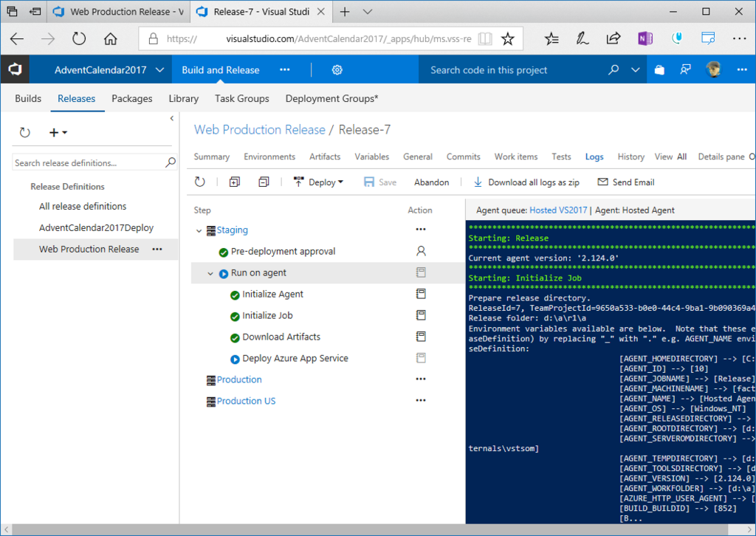Open the OneNote clipper browser icon
Screen dimensions: 756x536
645,38
